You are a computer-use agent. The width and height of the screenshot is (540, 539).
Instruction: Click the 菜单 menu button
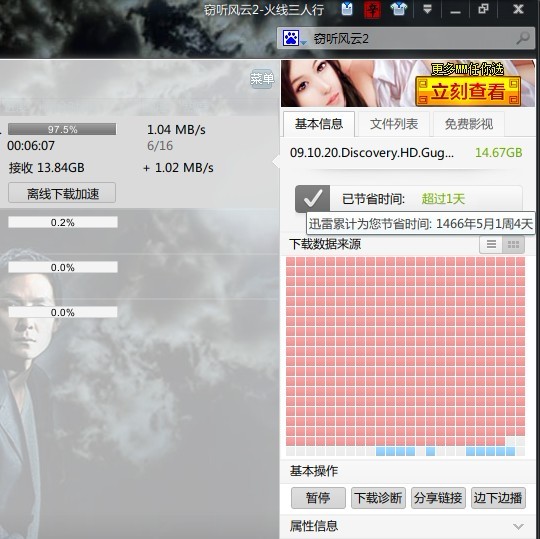point(262,79)
